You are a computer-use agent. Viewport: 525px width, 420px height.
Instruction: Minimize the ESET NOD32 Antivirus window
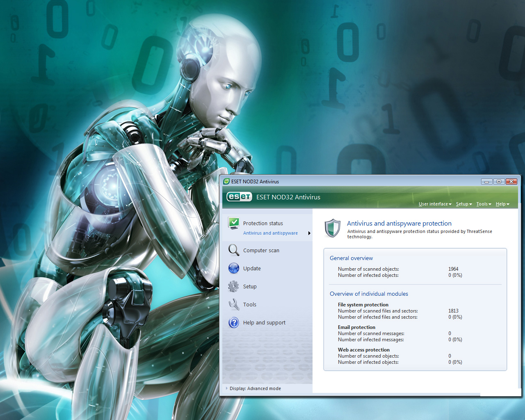486,181
